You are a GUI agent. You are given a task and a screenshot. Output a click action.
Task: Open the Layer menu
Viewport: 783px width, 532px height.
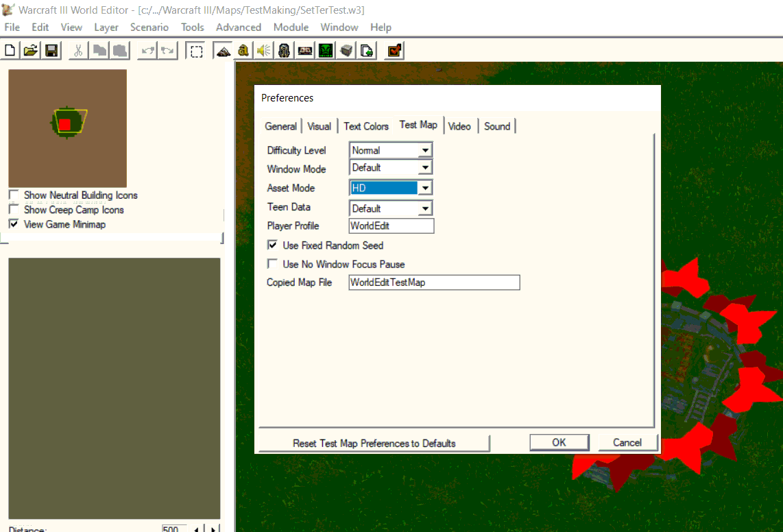click(x=106, y=27)
